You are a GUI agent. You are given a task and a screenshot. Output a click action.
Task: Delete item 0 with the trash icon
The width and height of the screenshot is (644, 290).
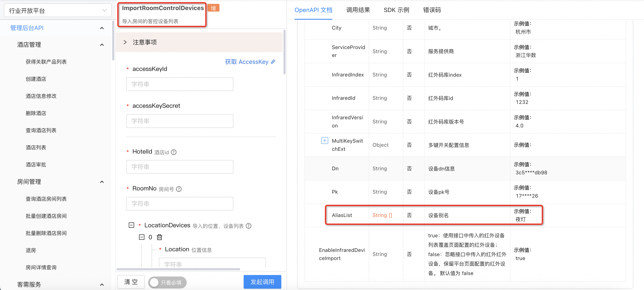(160, 237)
